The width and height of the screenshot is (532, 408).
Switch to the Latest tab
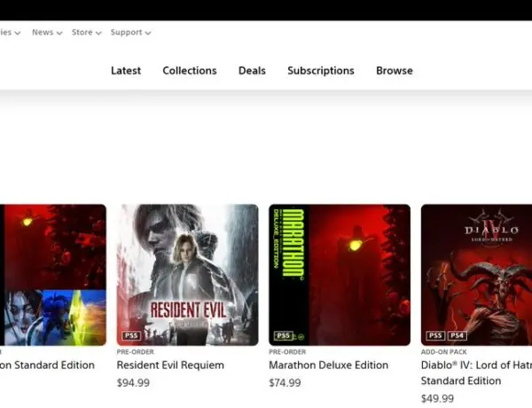click(x=126, y=71)
